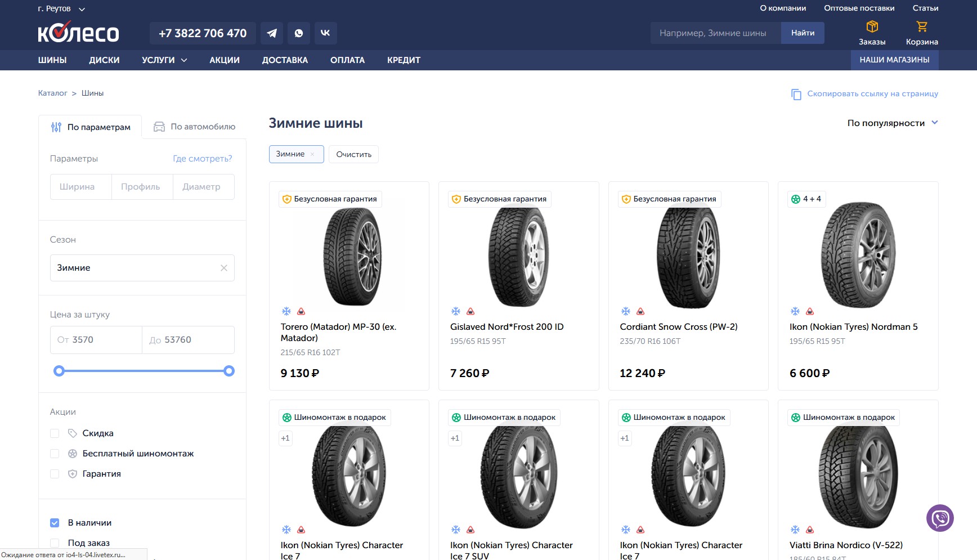
Task: Grab the right price range slider handle
Action: [x=229, y=371]
